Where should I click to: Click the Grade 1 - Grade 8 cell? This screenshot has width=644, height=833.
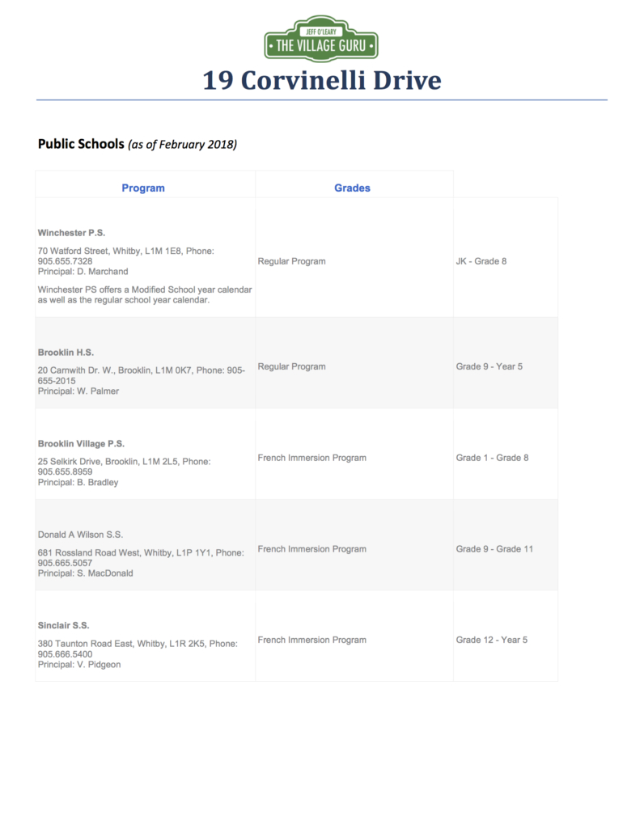pos(492,458)
